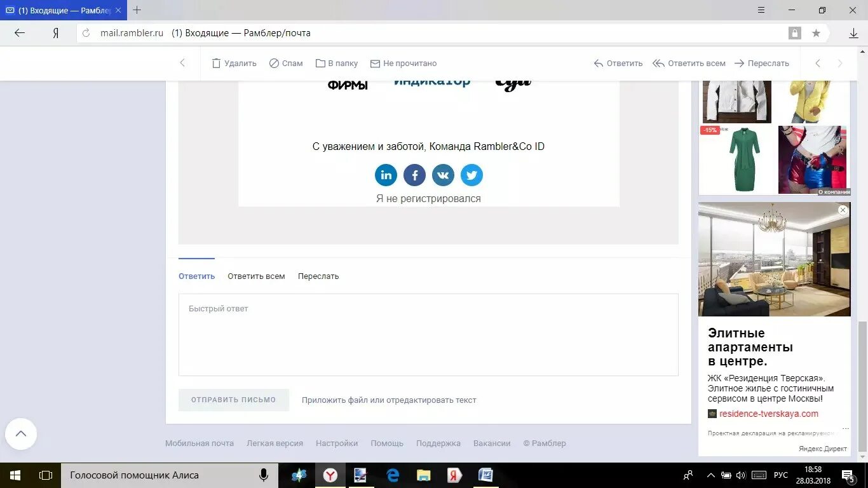The width and height of the screenshot is (868, 488).
Task: Click the residence-tverskaya.com ad link
Action: click(769, 414)
